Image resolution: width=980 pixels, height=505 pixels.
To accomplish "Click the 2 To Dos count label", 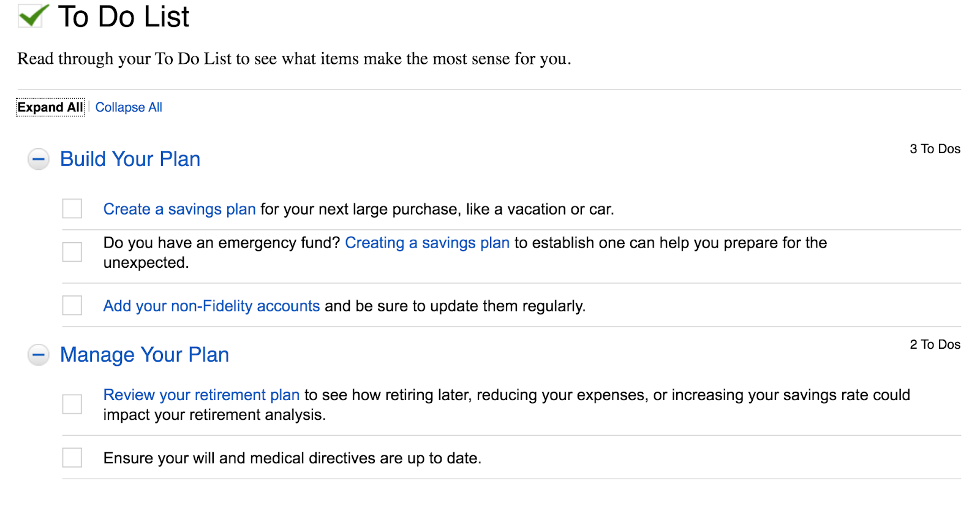I will tap(935, 344).
